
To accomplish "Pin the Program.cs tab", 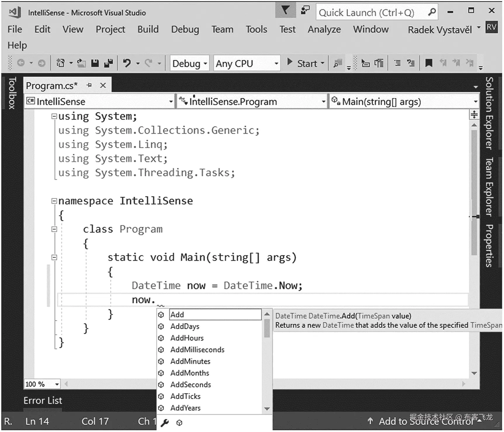I will coord(89,85).
